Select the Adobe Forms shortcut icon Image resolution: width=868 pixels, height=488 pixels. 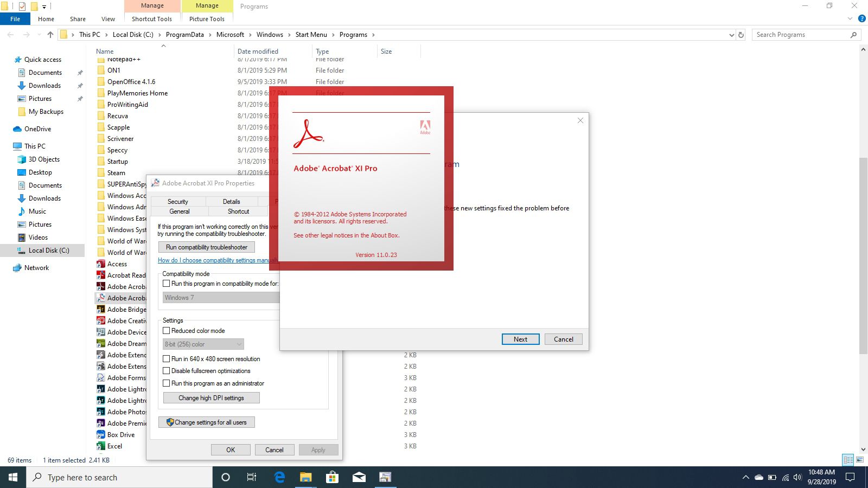[101, 378]
